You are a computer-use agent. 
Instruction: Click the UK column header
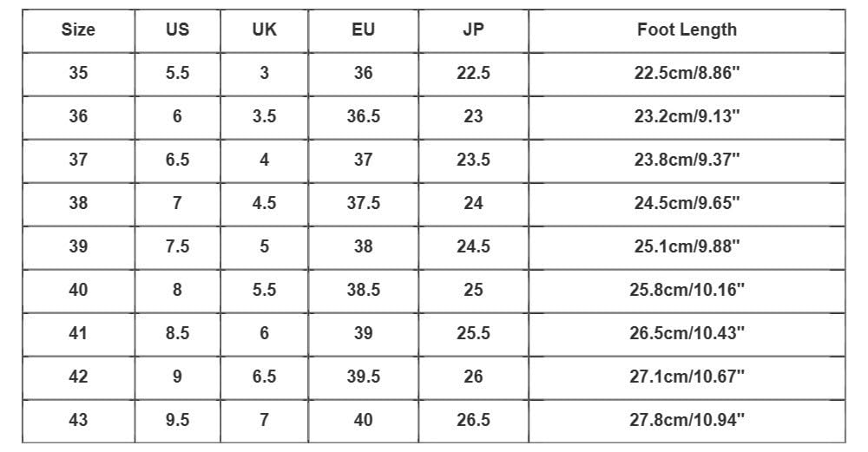[x=264, y=29]
